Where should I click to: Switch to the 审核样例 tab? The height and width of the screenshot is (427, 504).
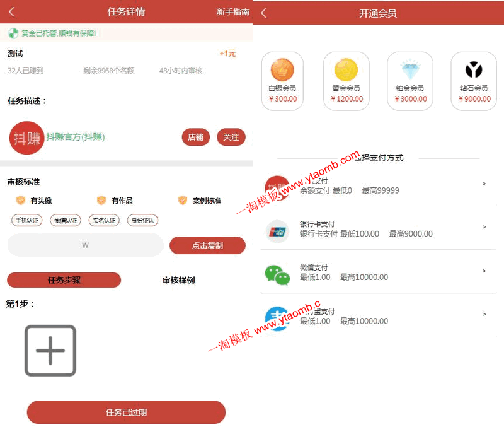(x=179, y=280)
